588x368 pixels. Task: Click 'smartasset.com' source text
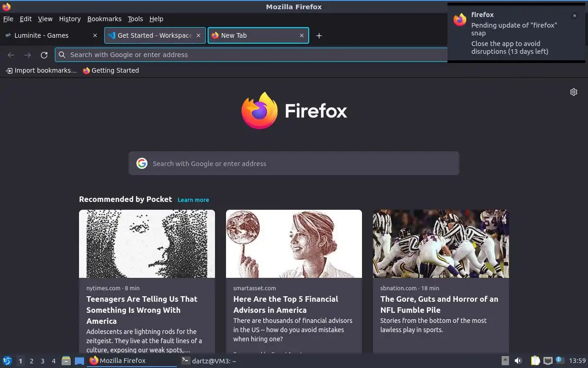pyautogui.click(x=254, y=288)
